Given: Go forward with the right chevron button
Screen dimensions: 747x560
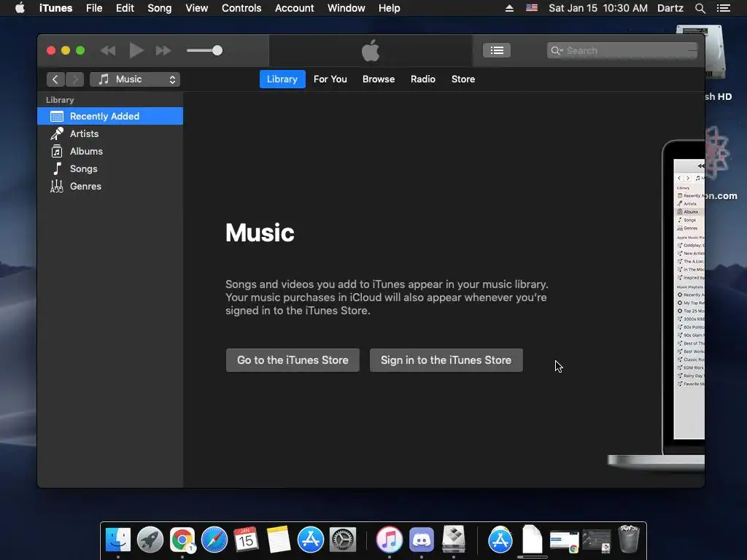Looking at the screenshot, I should click(75, 79).
